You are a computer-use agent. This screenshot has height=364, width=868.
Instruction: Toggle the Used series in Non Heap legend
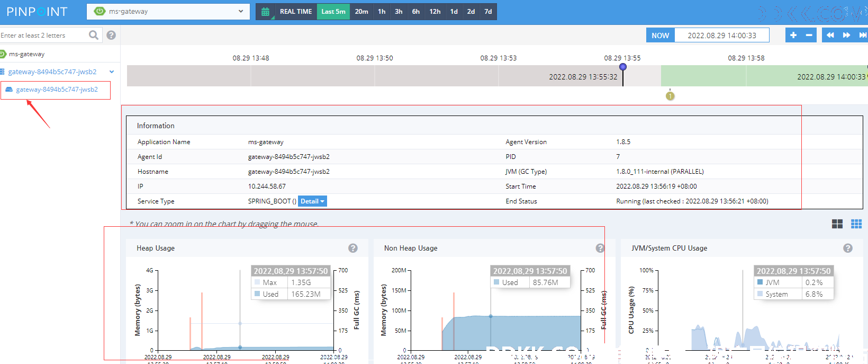pos(506,282)
